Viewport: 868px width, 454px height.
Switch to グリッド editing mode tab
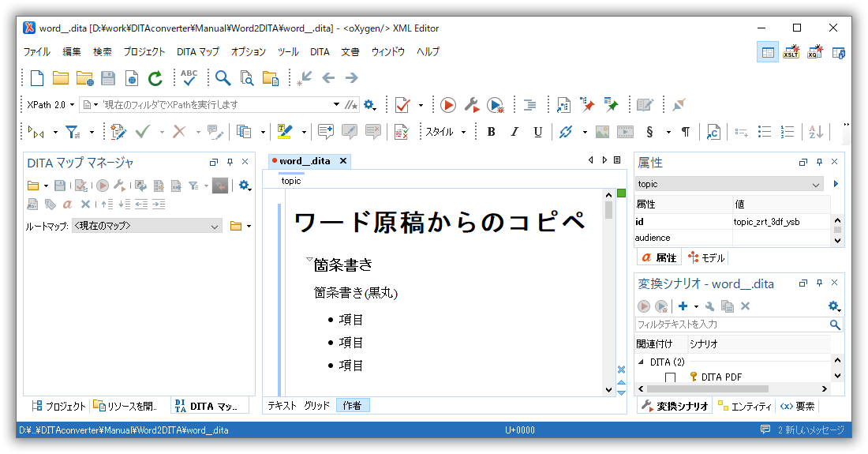316,406
